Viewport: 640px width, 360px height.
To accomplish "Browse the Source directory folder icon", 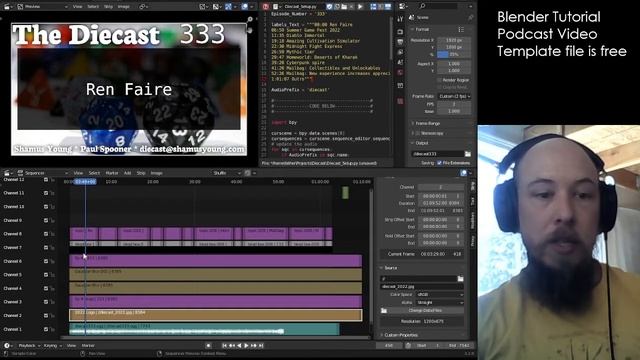I will click(460, 278).
